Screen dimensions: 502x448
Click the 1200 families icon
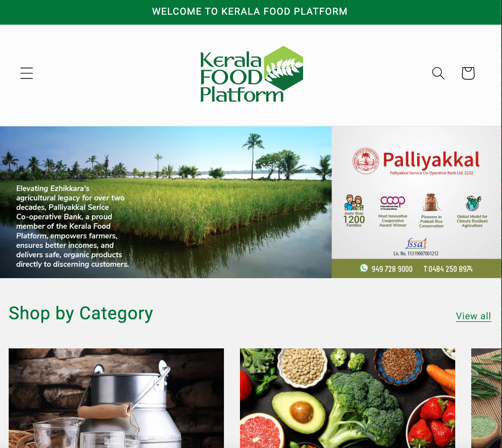(354, 203)
